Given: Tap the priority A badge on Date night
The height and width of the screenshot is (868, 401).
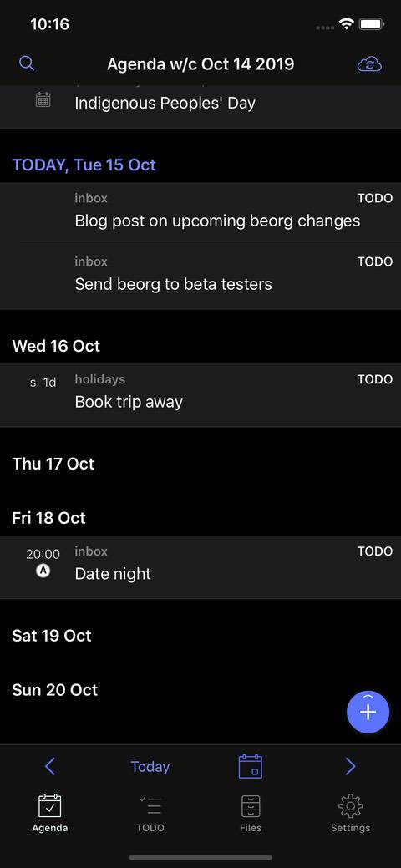Looking at the screenshot, I should click(43, 571).
